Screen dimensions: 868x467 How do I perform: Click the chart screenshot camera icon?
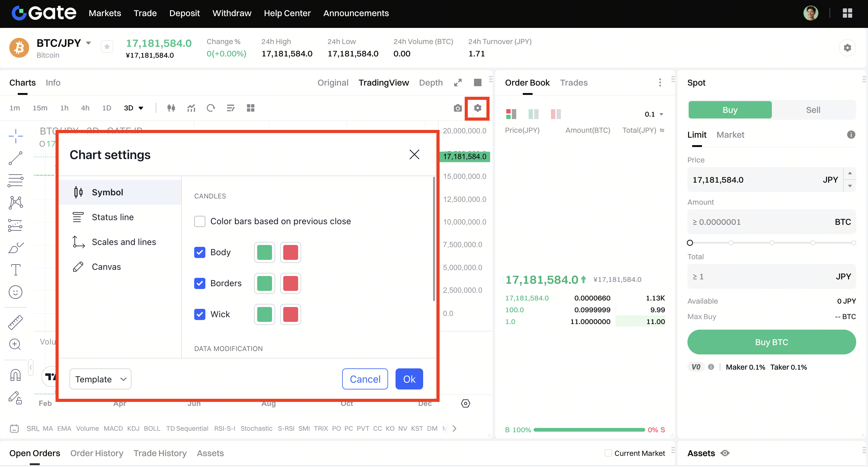457,108
